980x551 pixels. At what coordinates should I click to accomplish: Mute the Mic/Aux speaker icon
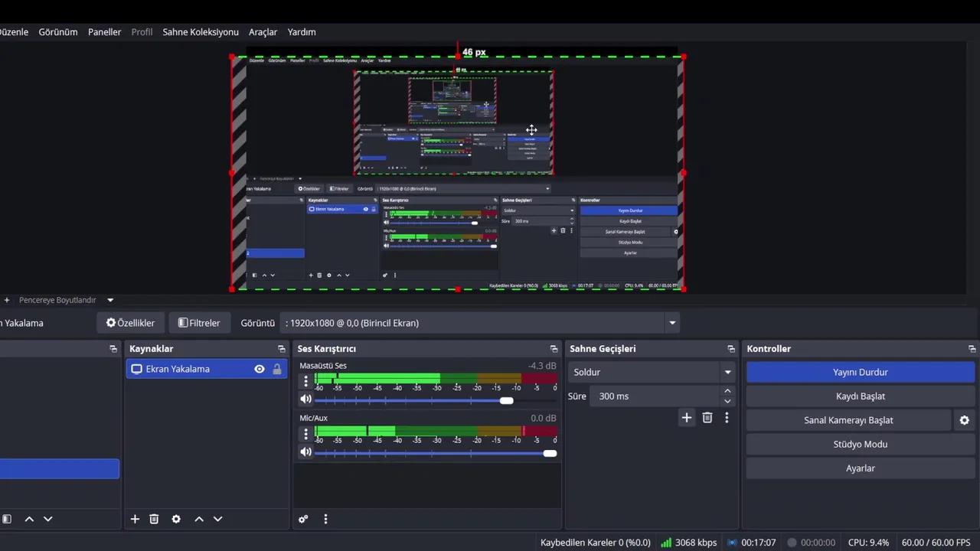pos(305,452)
